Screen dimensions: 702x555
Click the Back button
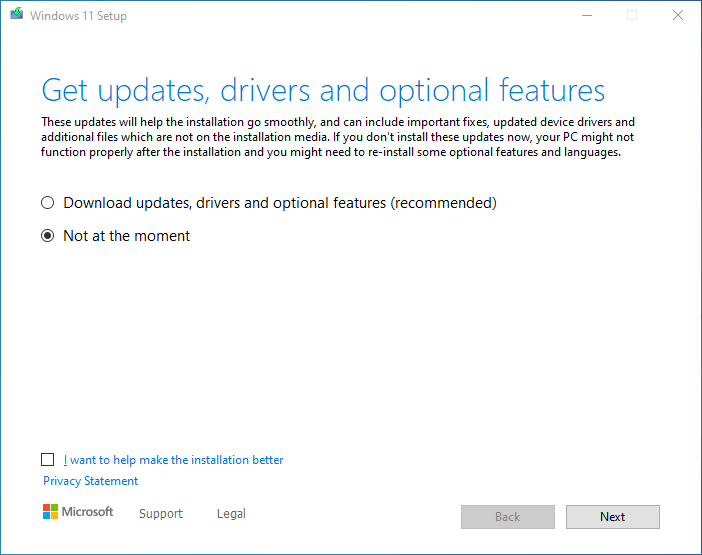508,517
